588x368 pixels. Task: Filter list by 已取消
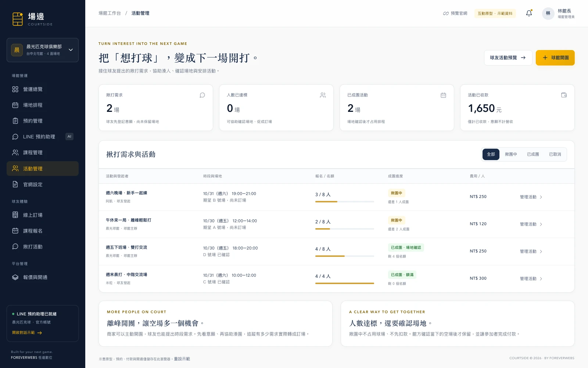click(555, 154)
